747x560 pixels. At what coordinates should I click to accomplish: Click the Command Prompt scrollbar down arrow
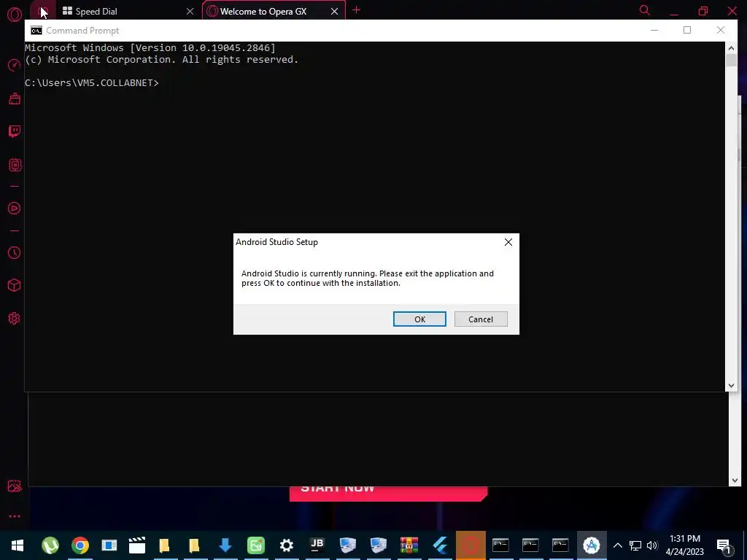731,386
